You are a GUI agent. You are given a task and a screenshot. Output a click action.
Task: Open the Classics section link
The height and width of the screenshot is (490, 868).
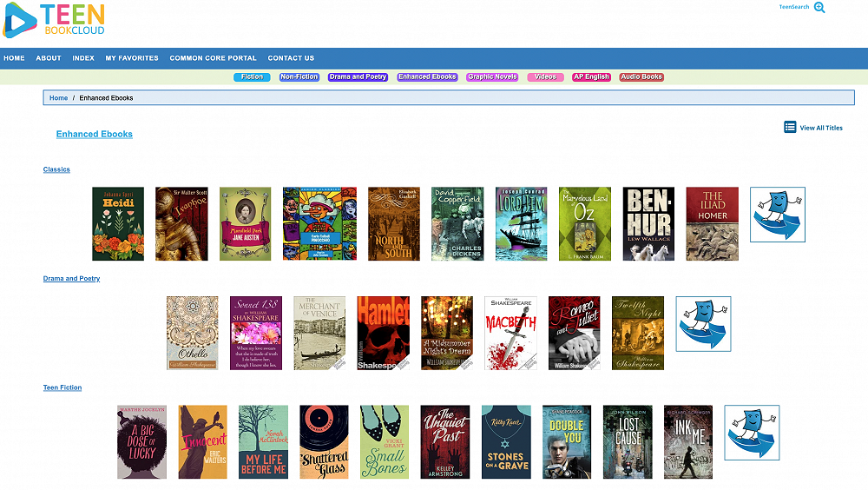coord(56,169)
